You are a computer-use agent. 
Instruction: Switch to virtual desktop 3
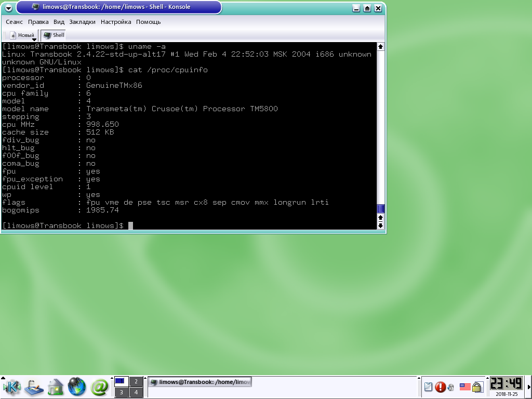click(x=121, y=392)
